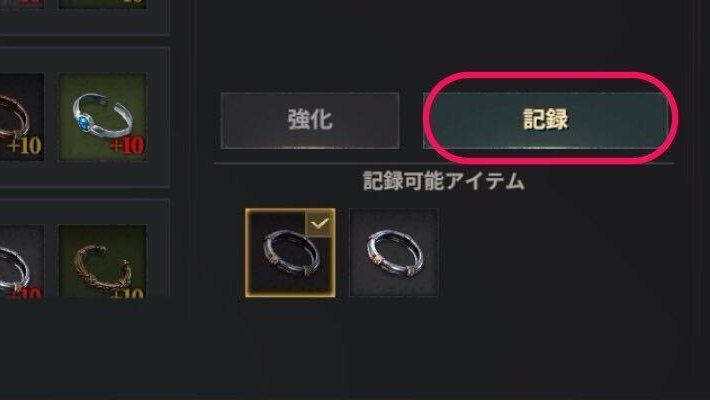The image size is (710, 400).
Task: Click the unselected ring under 記録可能アイテム
Action: click(x=394, y=253)
